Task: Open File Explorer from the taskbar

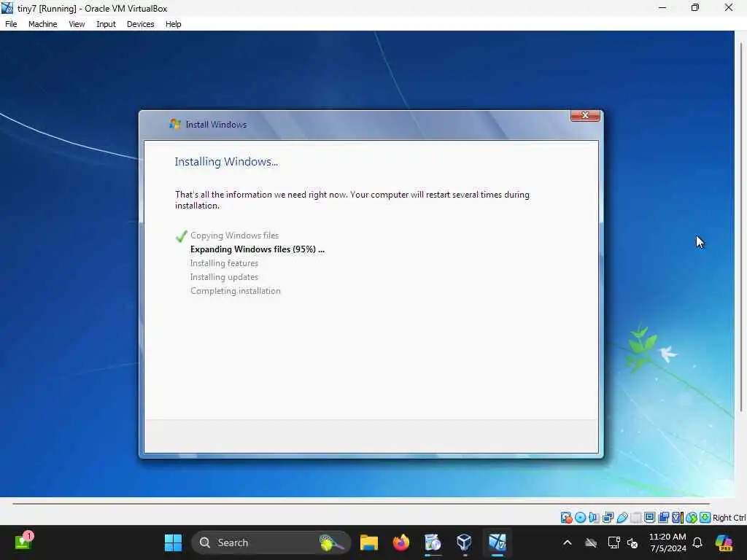Action: click(368, 542)
